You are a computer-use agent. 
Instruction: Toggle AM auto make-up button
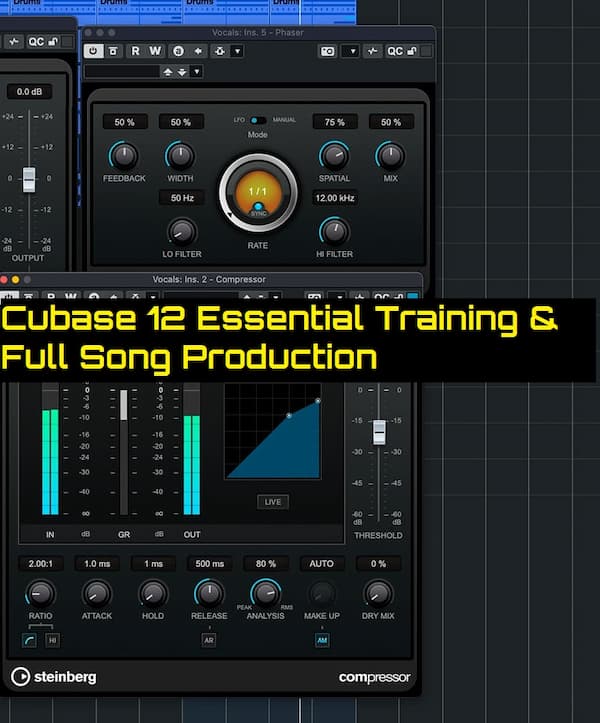pyautogui.click(x=322, y=640)
